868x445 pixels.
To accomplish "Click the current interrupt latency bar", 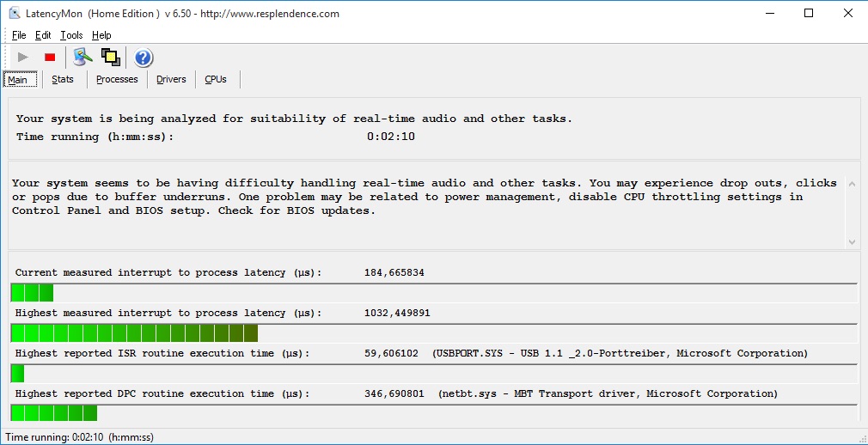I will [434, 293].
